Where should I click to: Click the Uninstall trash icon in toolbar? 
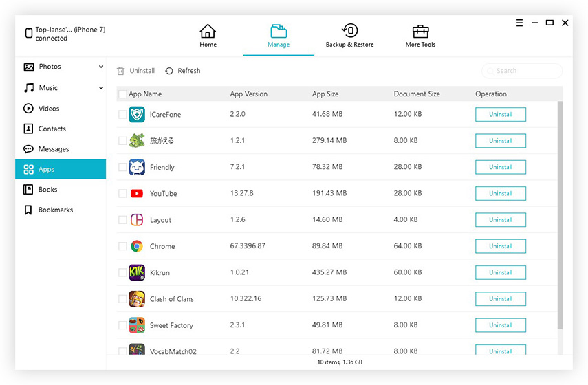click(120, 71)
